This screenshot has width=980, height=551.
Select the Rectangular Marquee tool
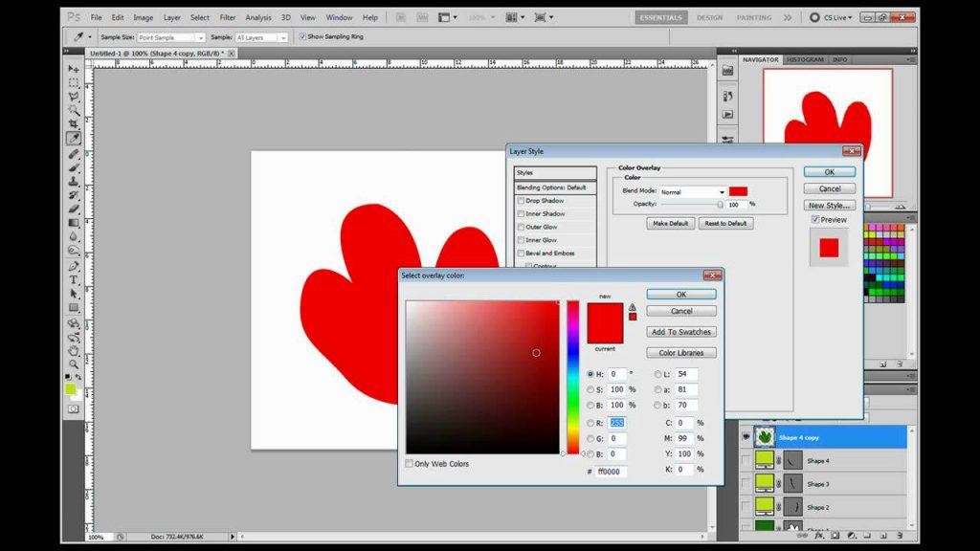pos(74,82)
